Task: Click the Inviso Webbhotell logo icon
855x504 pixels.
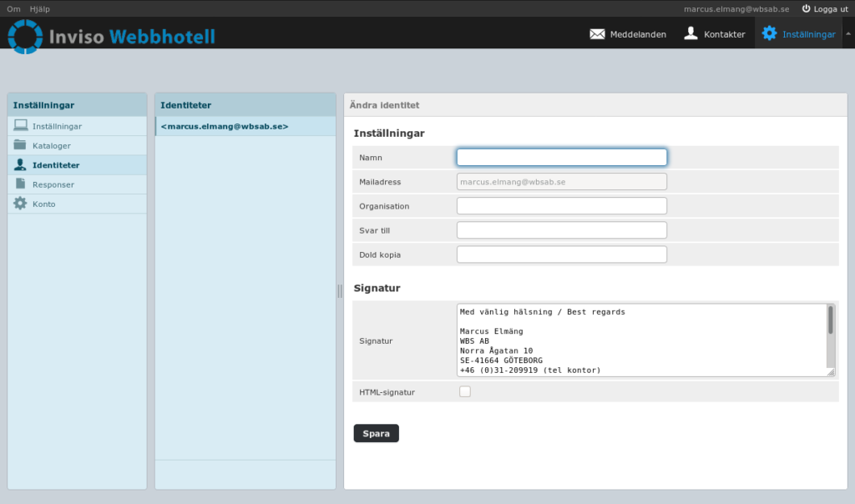Action: (x=25, y=36)
